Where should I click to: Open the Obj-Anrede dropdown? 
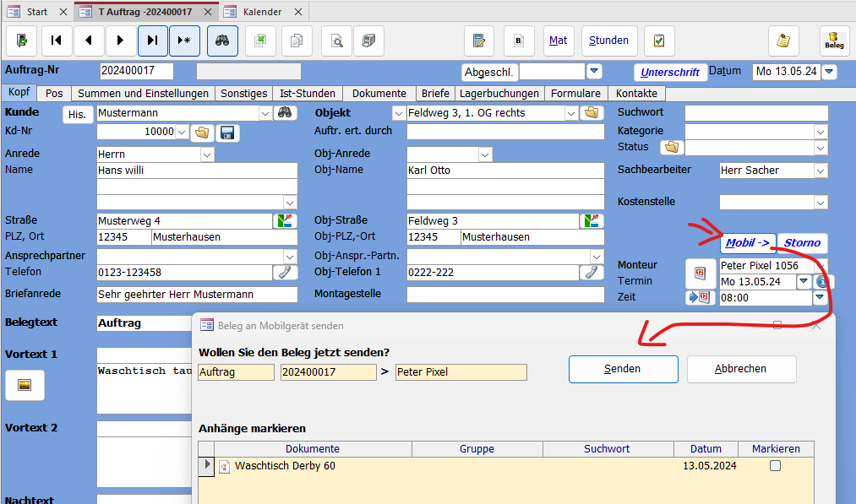point(485,154)
